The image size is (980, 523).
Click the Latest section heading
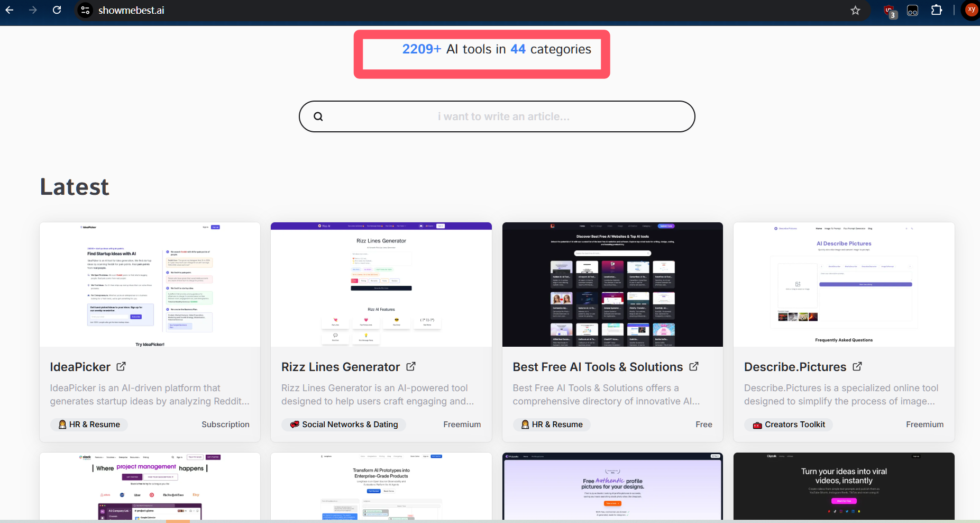point(75,187)
